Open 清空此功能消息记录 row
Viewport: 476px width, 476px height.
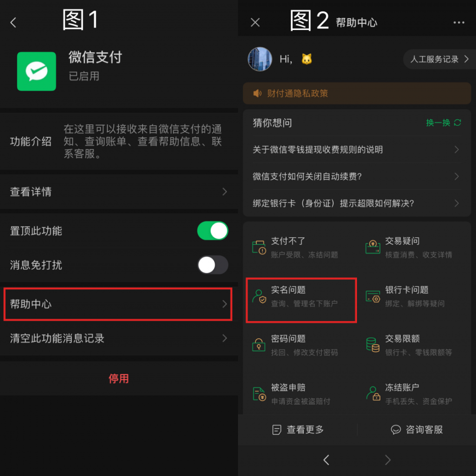(x=119, y=338)
